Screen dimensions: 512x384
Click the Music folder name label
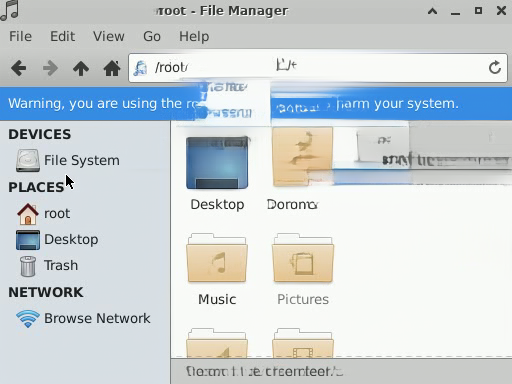click(217, 299)
